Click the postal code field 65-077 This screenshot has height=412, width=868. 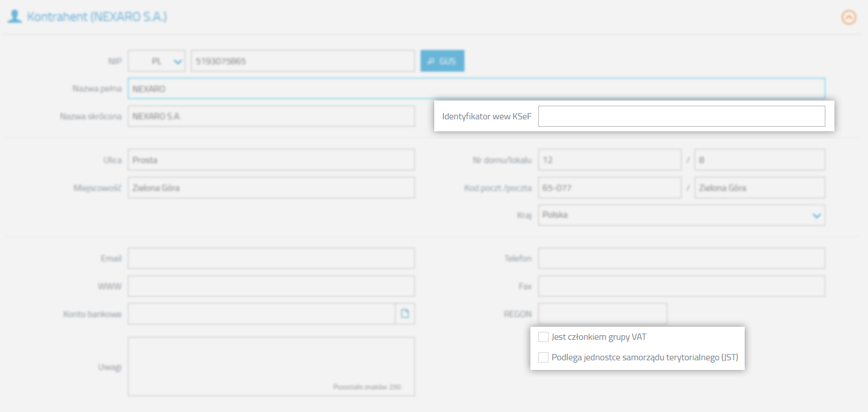(x=609, y=188)
